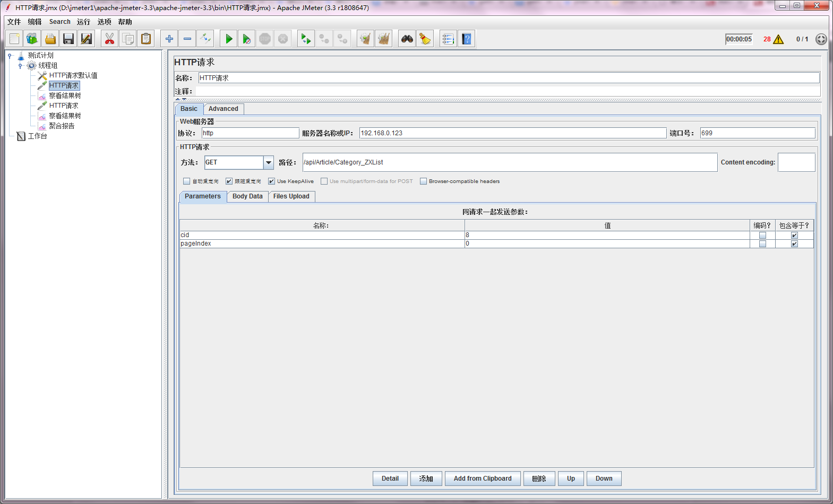Viewport: 833px width, 504px height.
Task: Open the 编辑 menu
Action: 35,22
